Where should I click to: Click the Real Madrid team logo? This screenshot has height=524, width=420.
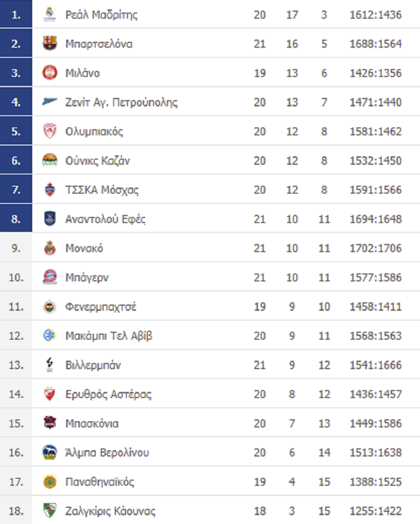[50, 14]
